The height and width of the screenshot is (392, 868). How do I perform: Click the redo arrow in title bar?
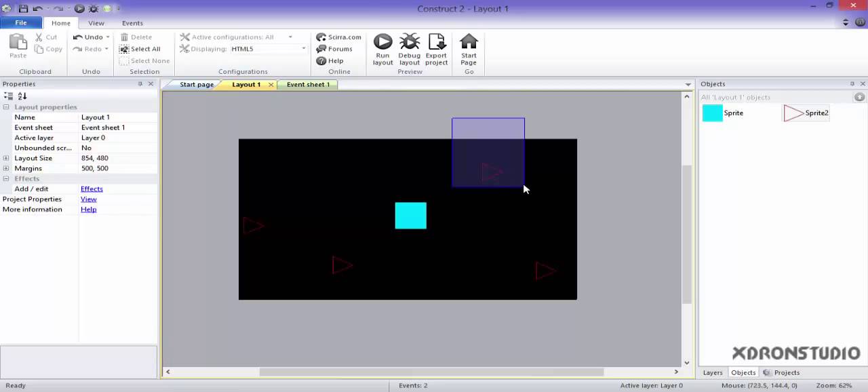58,9
